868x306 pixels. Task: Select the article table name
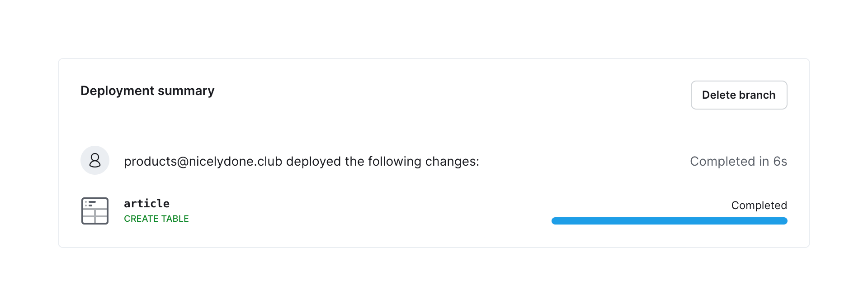[147, 204]
